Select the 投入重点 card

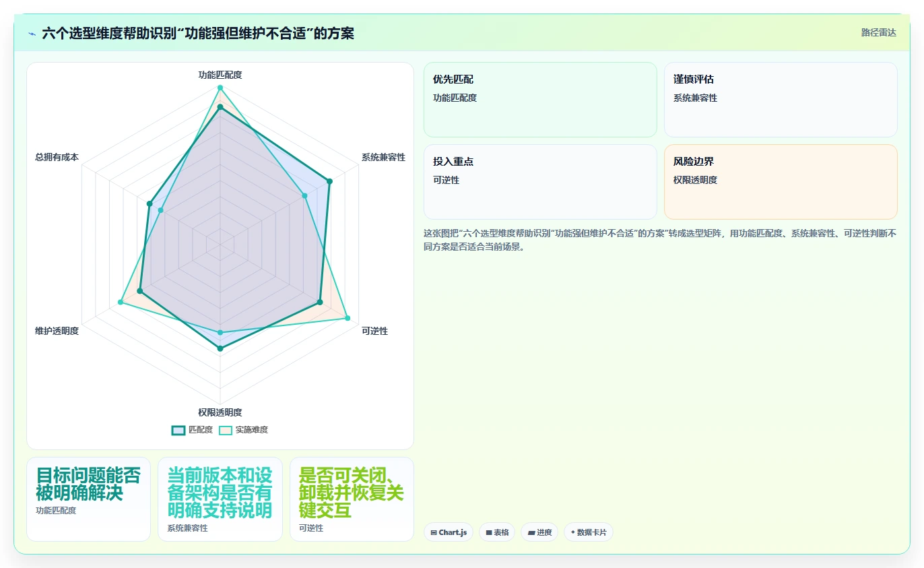(540, 182)
